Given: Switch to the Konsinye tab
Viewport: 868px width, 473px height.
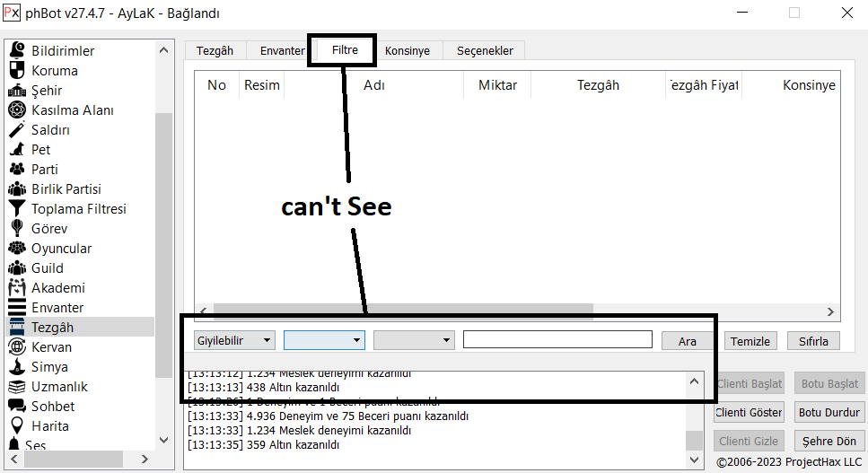Looking at the screenshot, I should point(408,50).
